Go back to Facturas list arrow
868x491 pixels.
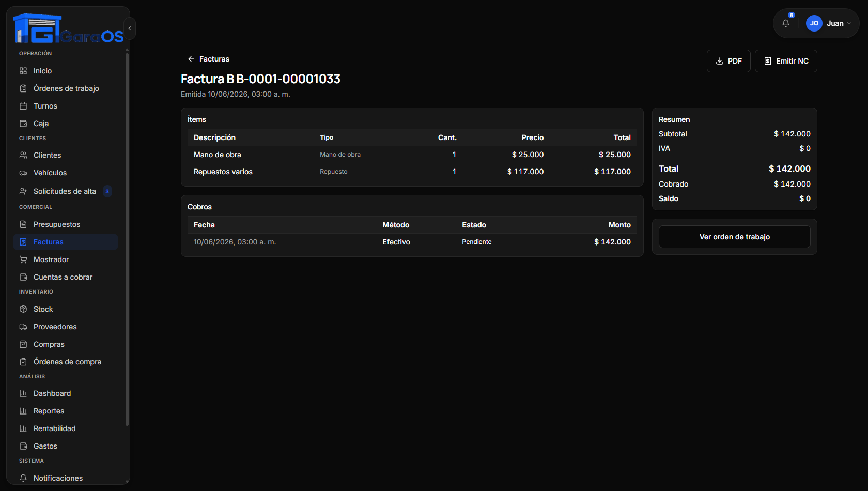[191, 59]
